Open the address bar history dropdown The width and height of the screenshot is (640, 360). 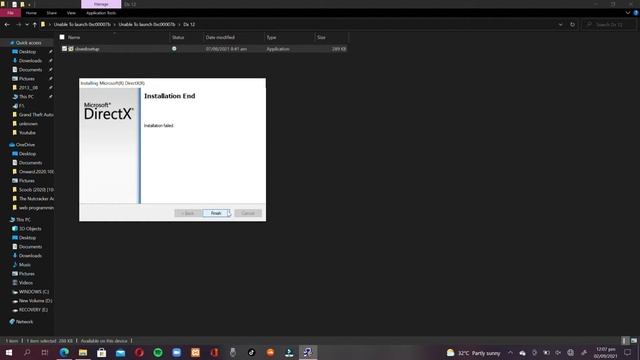coord(560,24)
